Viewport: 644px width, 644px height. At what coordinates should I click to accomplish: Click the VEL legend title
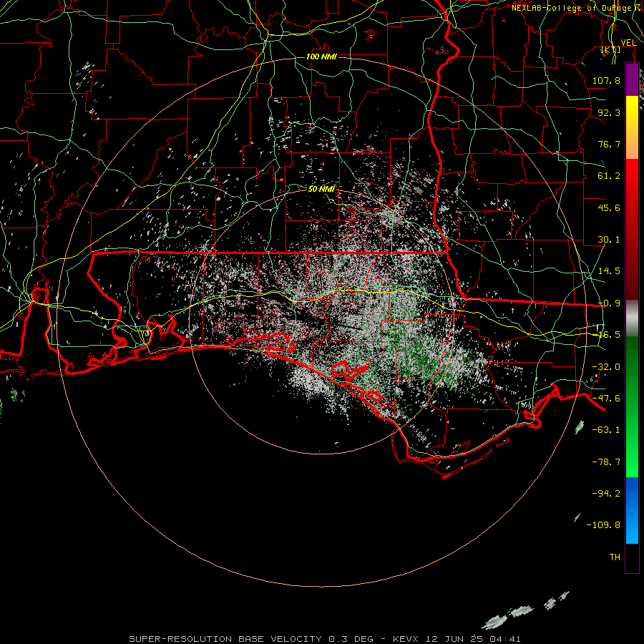(x=628, y=43)
